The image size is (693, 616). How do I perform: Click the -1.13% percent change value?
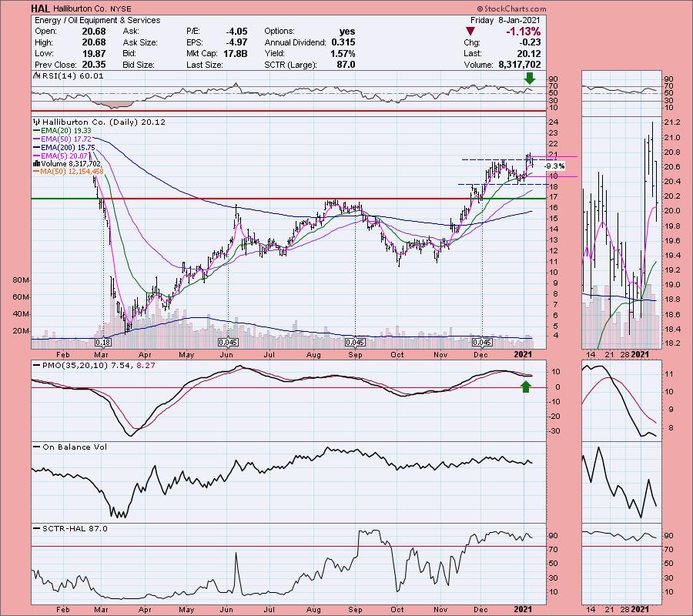[524, 32]
